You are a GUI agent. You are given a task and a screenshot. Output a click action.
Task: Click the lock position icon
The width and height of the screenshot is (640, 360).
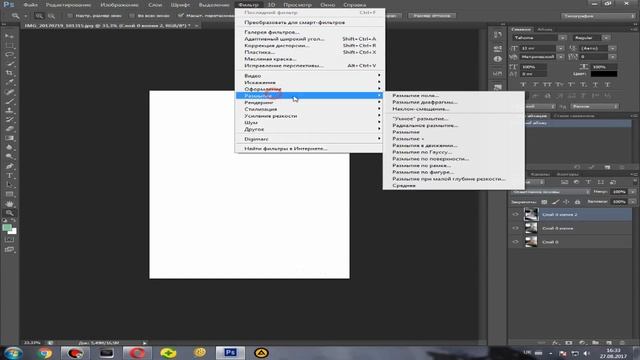[x=566, y=202]
